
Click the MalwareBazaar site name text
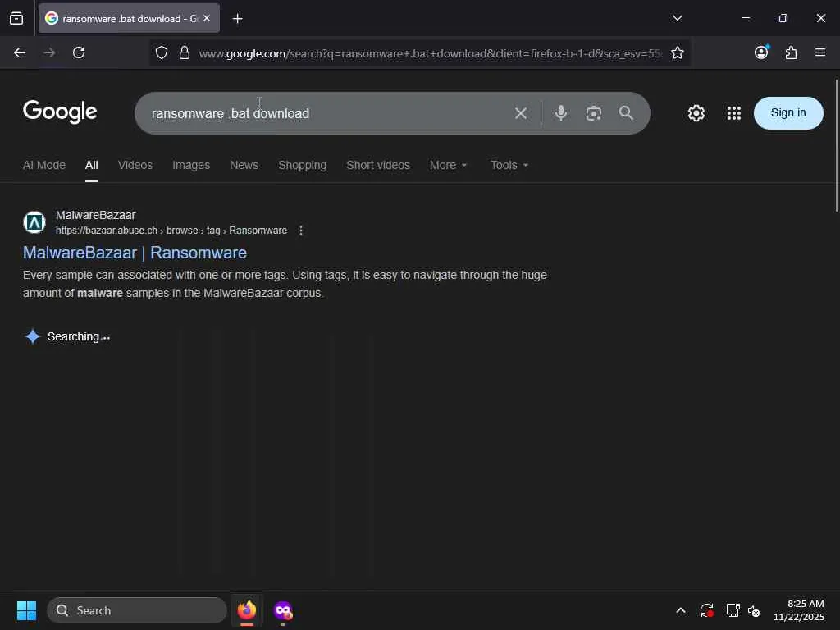tap(95, 215)
